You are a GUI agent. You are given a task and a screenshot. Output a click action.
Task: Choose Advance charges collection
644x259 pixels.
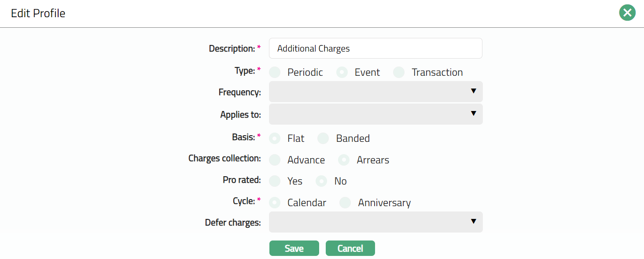(x=275, y=160)
